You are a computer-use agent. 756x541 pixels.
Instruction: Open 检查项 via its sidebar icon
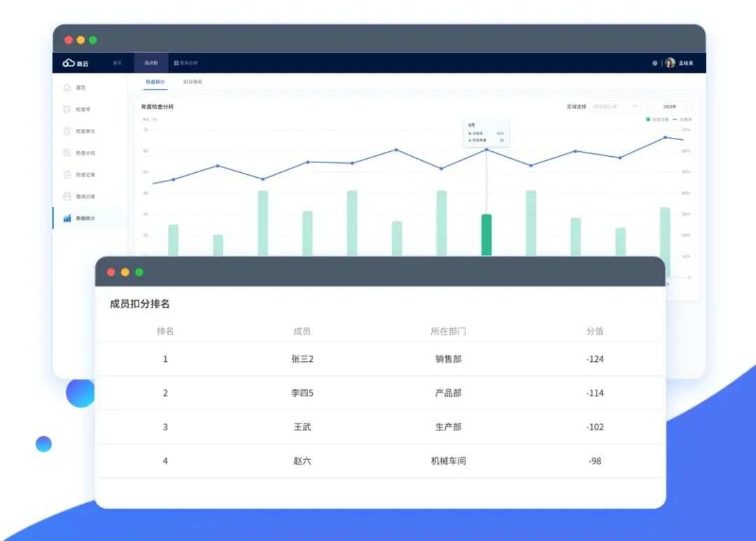pyautogui.click(x=67, y=109)
